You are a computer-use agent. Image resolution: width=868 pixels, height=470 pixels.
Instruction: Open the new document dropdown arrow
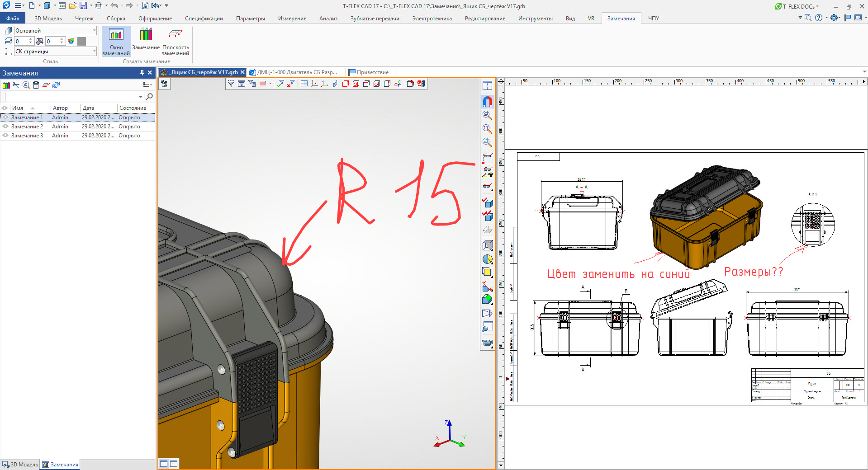point(39,6)
